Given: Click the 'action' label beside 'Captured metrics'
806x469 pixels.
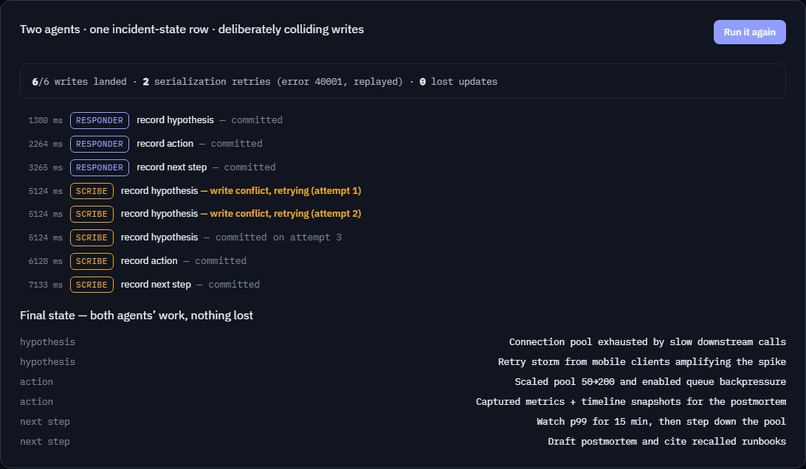Looking at the screenshot, I should pos(36,402).
